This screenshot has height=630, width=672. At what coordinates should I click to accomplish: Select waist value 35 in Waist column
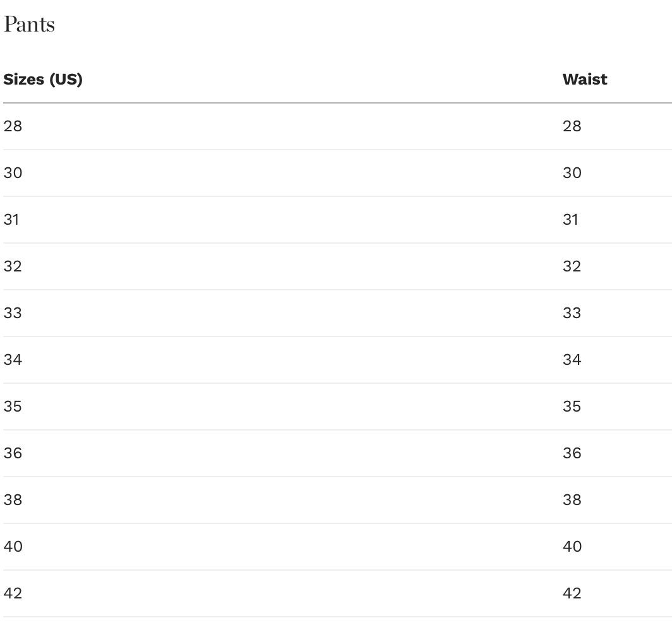pos(572,407)
